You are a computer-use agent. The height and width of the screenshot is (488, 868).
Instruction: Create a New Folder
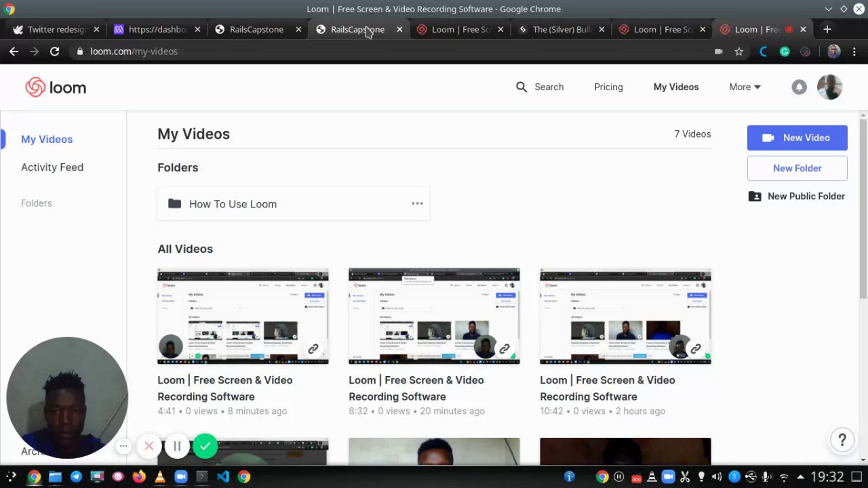tap(797, 168)
